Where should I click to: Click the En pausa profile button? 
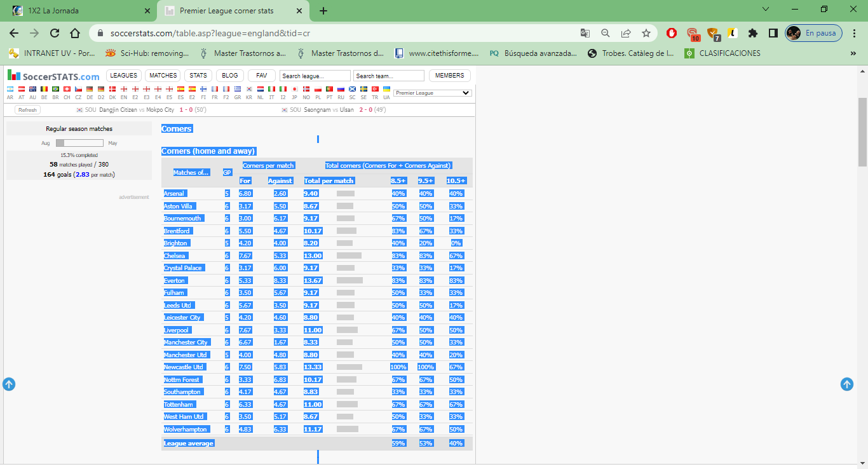[x=814, y=33]
